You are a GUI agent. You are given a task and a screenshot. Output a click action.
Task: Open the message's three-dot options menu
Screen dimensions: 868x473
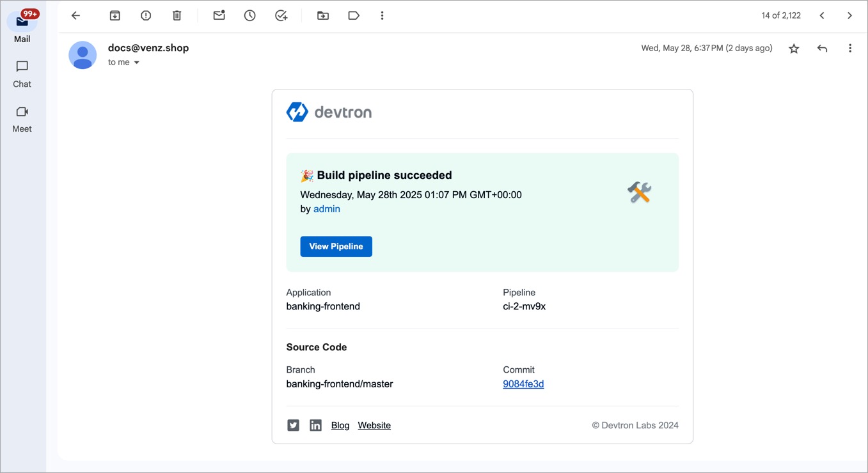(x=849, y=49)
